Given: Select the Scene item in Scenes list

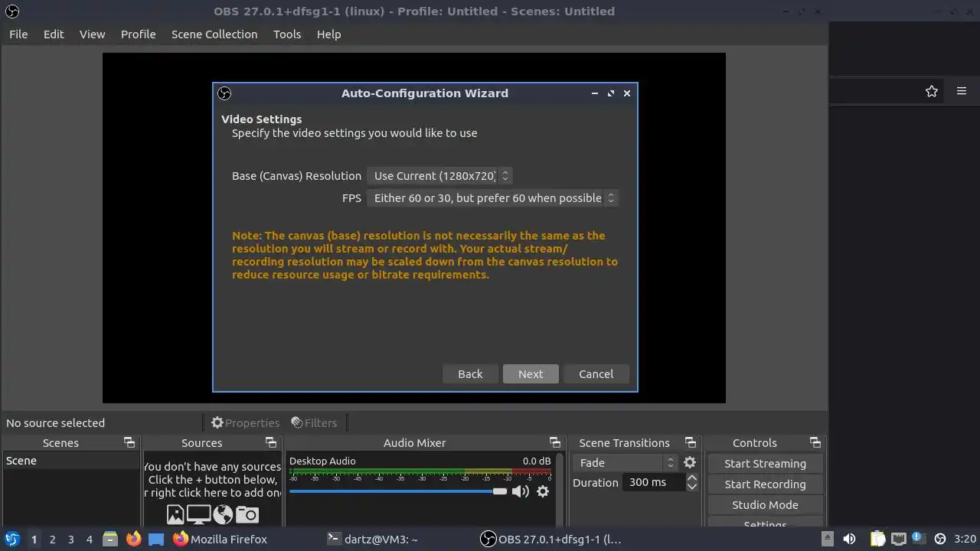Looking at the screenshot, I should pyautogui.click(x=71, y=461).
